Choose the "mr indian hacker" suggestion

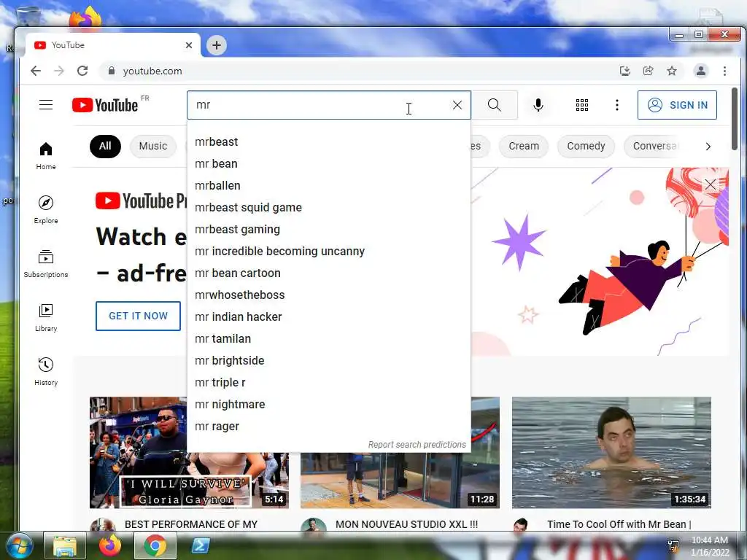coord(329,317)
